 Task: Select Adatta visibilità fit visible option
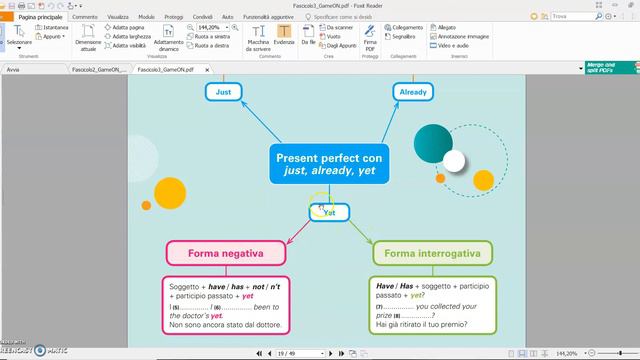(125, 46)
